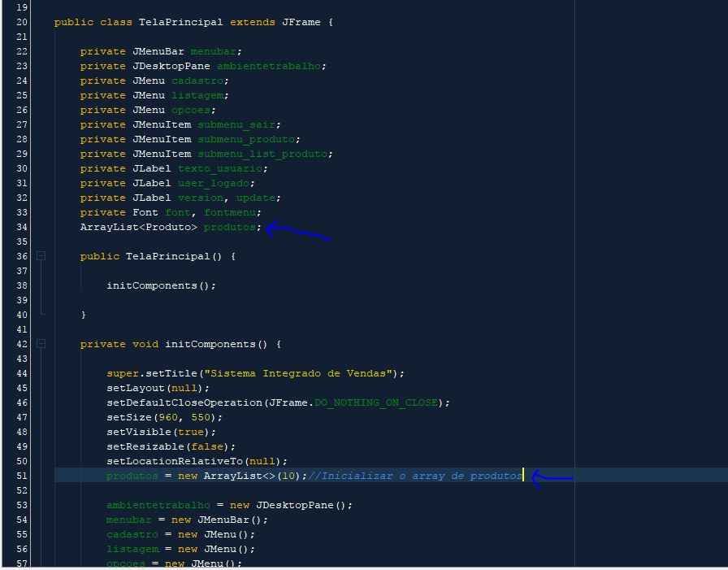Viewport: 728px width, 570px height.
Task: Click the produtos variable on line 51
Action: [x=132, y=476]
